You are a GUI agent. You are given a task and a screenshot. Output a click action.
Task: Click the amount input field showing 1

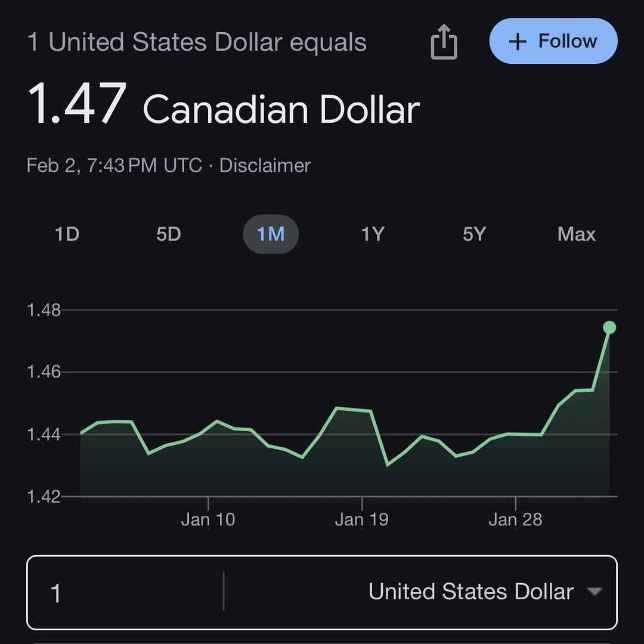[125, 592]
